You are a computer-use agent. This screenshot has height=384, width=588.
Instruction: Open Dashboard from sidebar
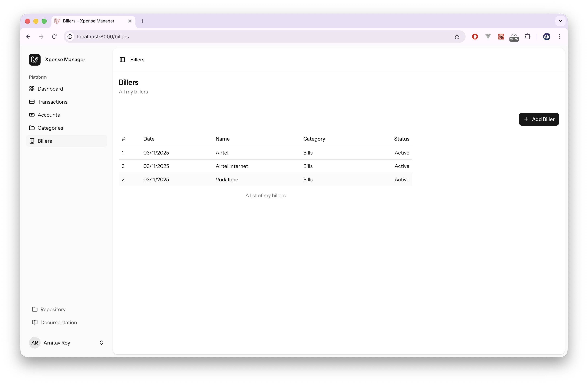[50, 89]
